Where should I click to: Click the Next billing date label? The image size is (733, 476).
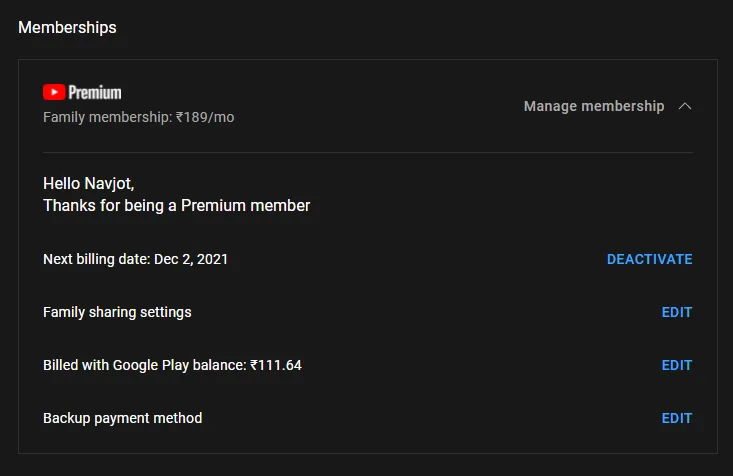pyautogui.click(x=96, y=259)
